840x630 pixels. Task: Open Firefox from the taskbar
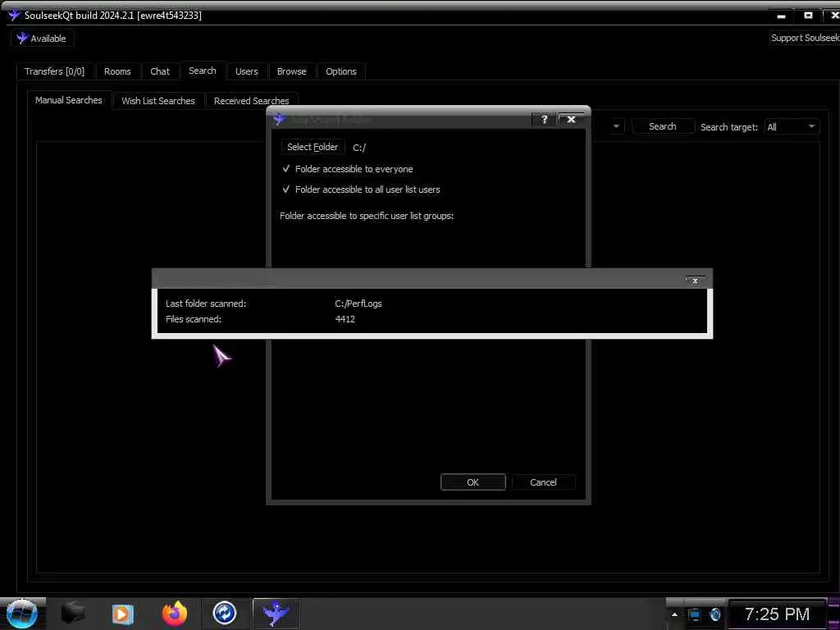coord(175,614)
